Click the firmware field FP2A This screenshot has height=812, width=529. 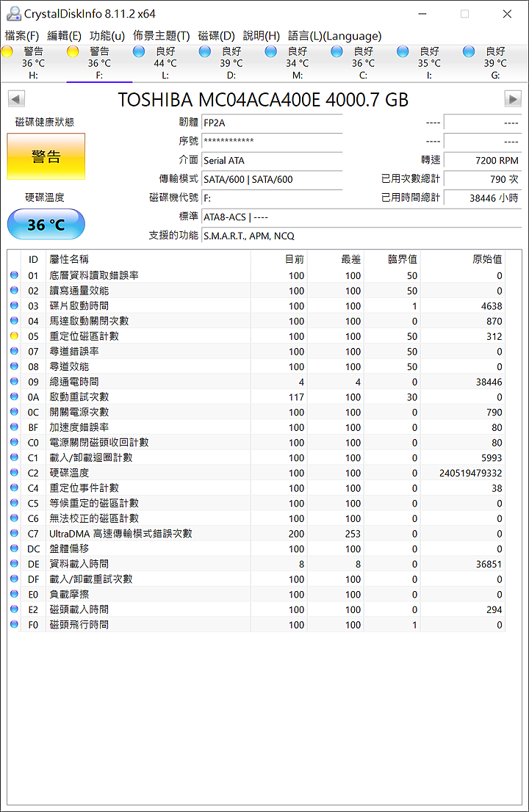[x=272, y=123]
